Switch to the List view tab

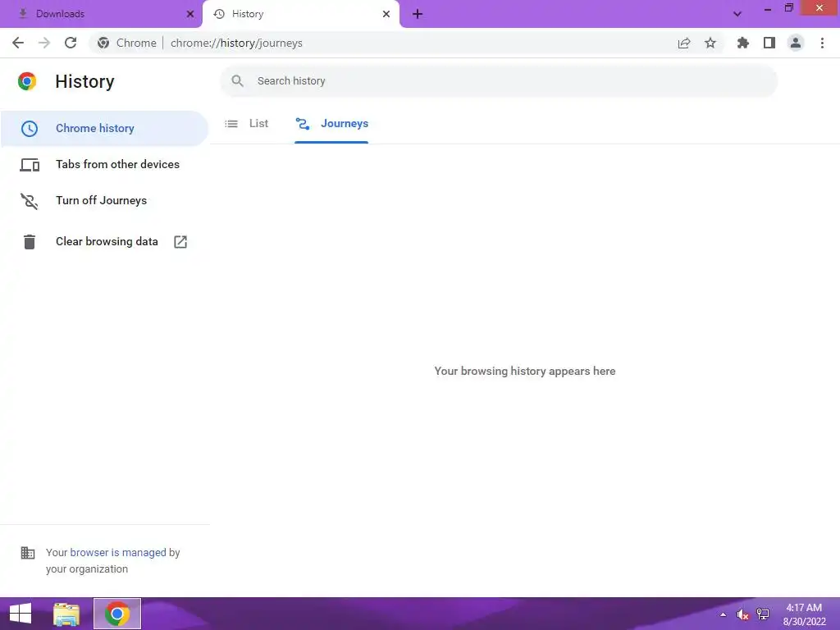247,124
